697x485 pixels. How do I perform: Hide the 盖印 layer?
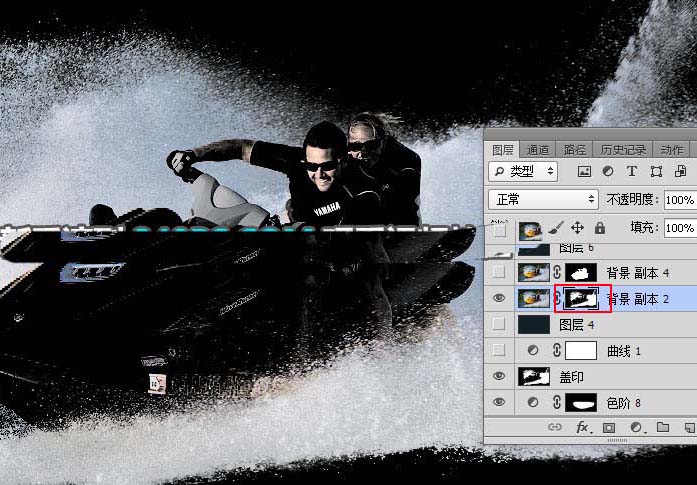point(499,377)
